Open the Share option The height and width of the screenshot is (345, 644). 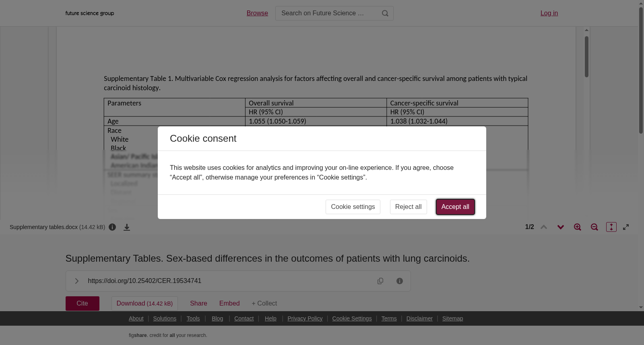198,304
